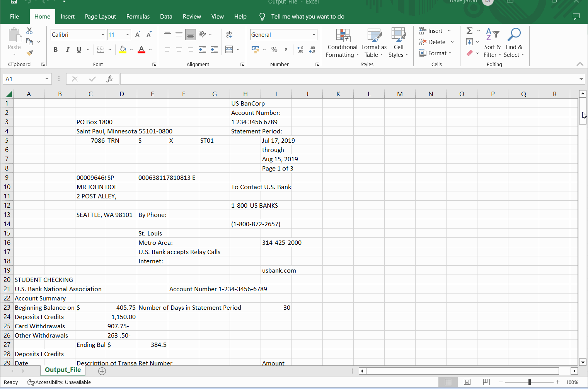Collapse the ribbon with chevron
The width and height of the screenshot is (588, 389).
click(580, 64)
